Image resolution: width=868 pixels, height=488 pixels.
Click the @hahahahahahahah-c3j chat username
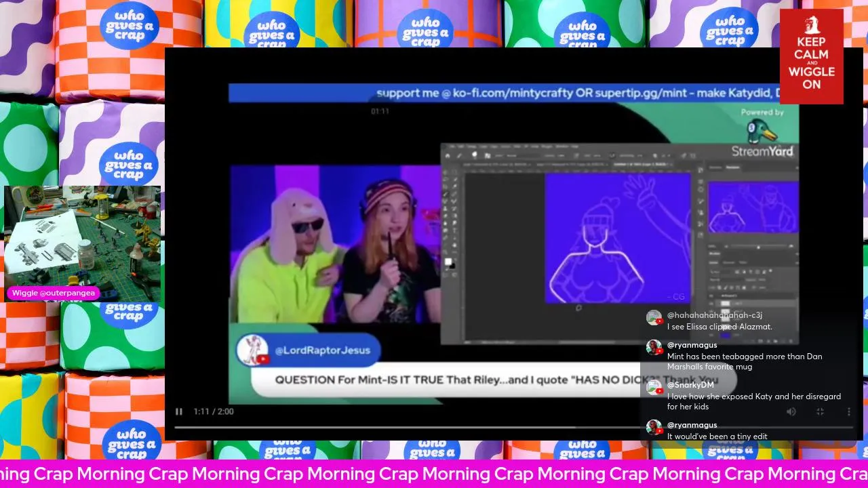coord(715,315)
